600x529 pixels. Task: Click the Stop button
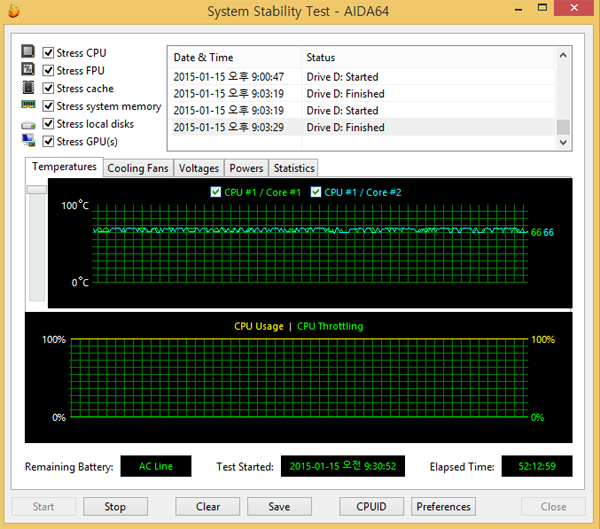(x=115, y=507)
